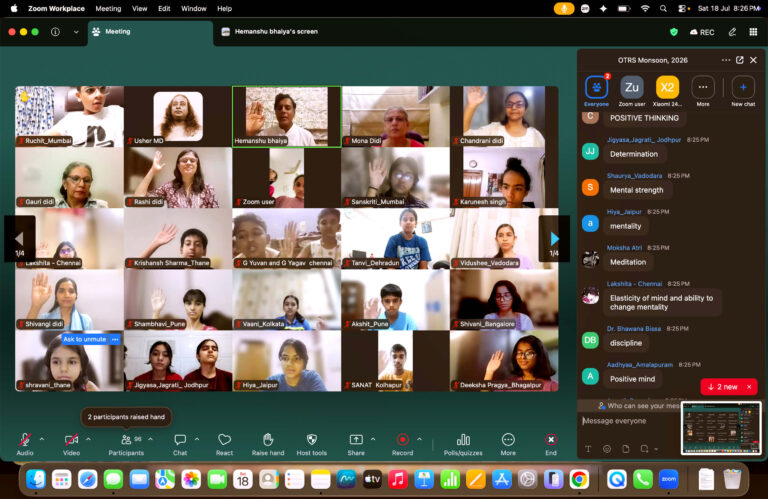Image resolution: width=768 pixels, height=499 pixels.
Task: Close the OTRS Monsoon chat panel
Action: click(753, 60)
